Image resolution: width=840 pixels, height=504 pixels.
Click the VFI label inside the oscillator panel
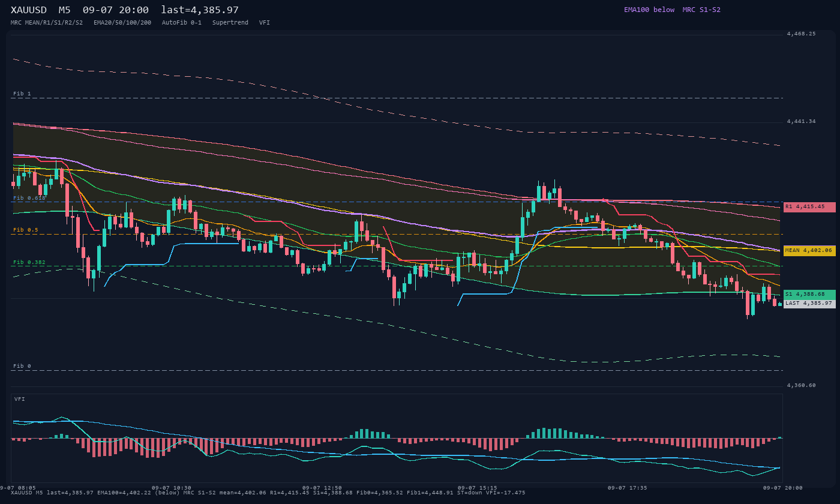20,399
